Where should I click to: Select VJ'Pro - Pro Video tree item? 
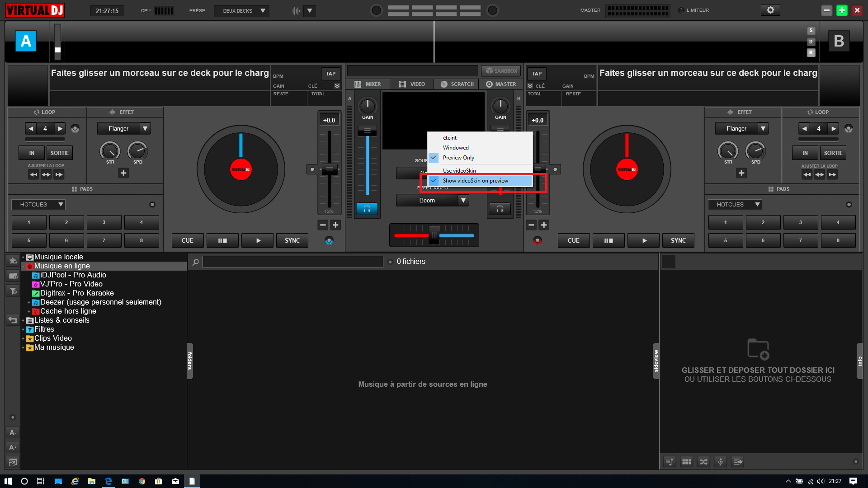coord(71,284)
